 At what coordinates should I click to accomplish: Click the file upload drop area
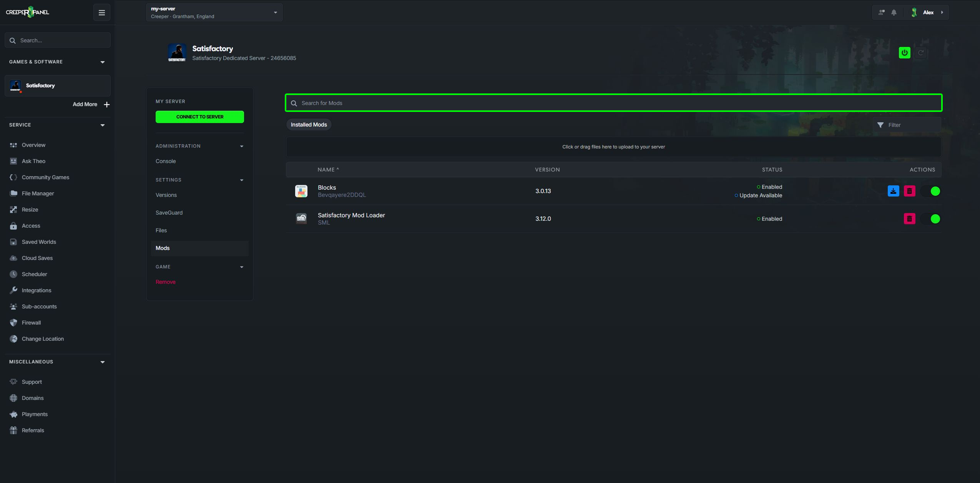pos(613,147)
